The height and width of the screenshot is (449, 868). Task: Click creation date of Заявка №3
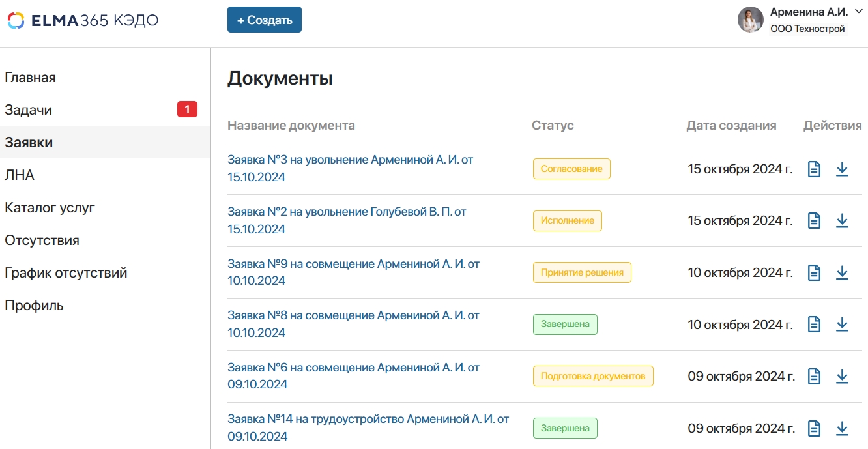pyautogui.click(x=740, y=169)
